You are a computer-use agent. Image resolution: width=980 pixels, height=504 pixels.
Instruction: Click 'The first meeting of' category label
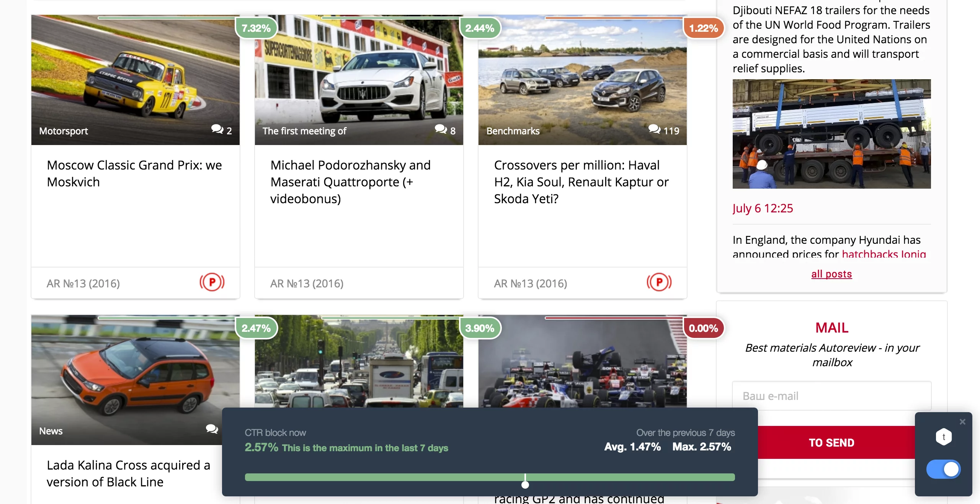point(304,131)
